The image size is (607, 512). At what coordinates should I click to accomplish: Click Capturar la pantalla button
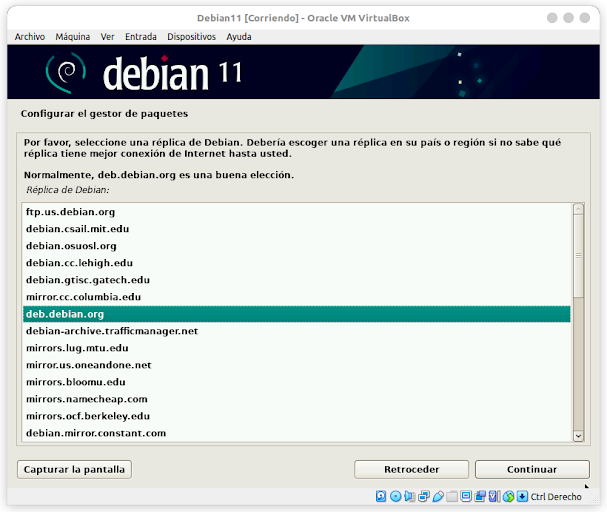coord(74,469)
